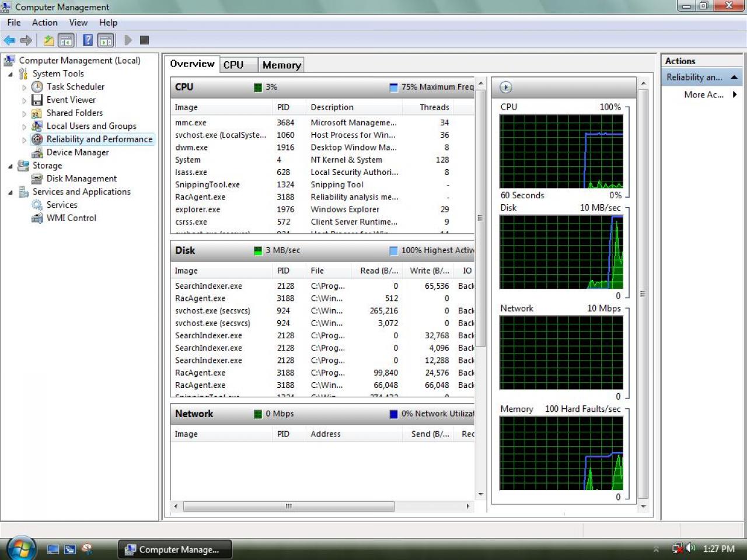
Task: Collapse the Services and Applications node
Action: (x=11, y=192)
